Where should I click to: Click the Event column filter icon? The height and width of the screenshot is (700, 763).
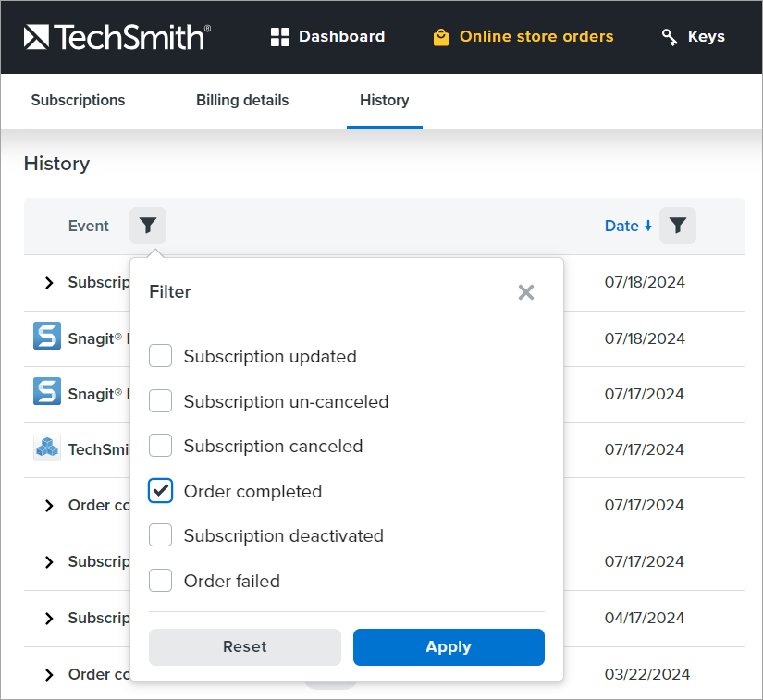(x=148, y=226)
